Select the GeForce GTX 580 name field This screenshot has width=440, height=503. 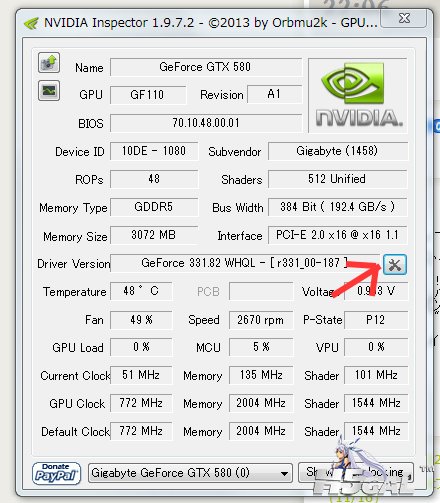[x=206, y=67]
